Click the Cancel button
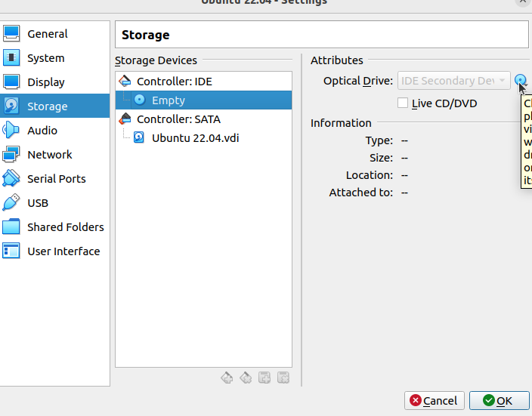The image size is (532, 416). 434,400
